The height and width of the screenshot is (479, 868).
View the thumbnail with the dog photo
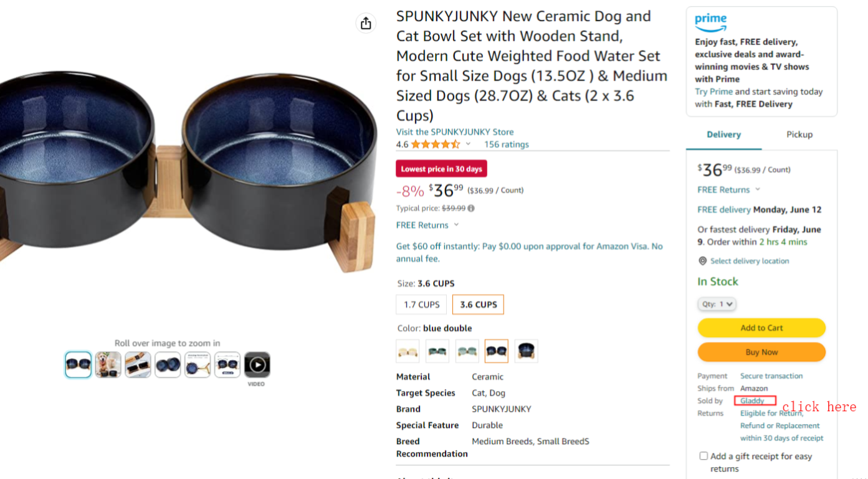click(x=108, y=364)
